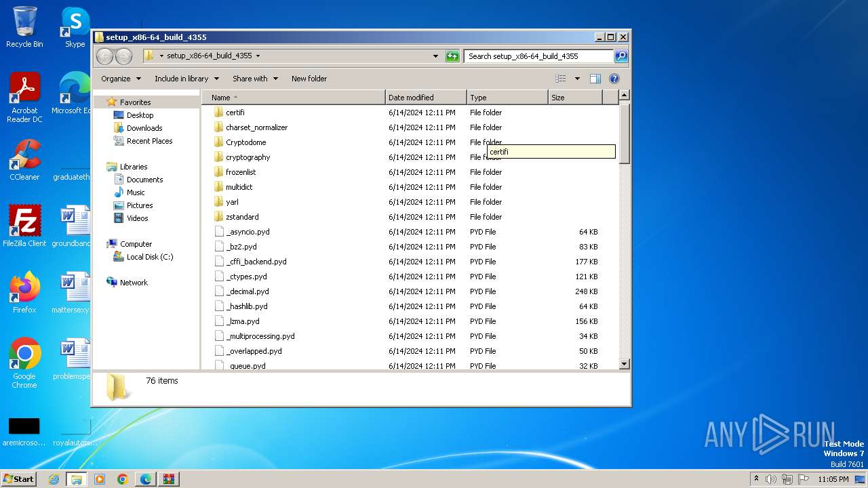Sort by Type column header
Viewport: 868px width, 488px height.
(507, 98)
